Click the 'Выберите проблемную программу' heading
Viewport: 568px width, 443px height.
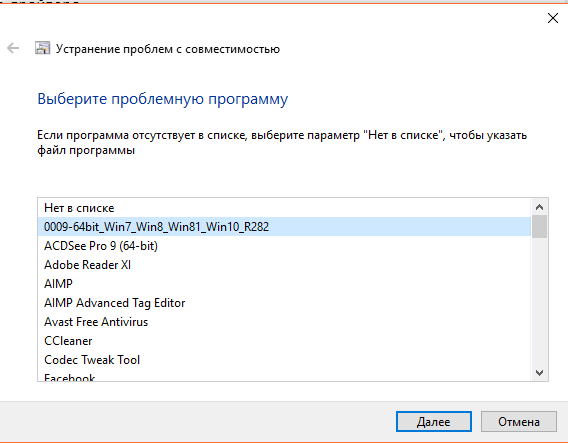[163, 99]
